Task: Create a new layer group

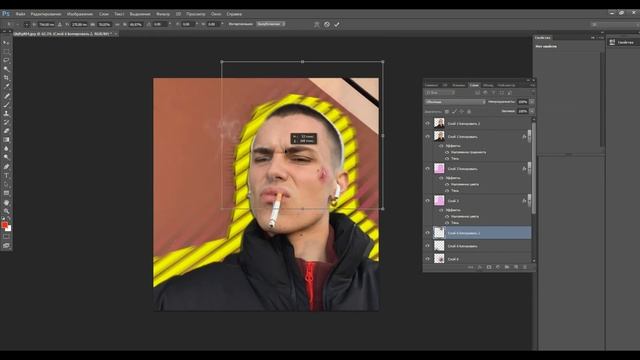Action: tap(507, 267)
